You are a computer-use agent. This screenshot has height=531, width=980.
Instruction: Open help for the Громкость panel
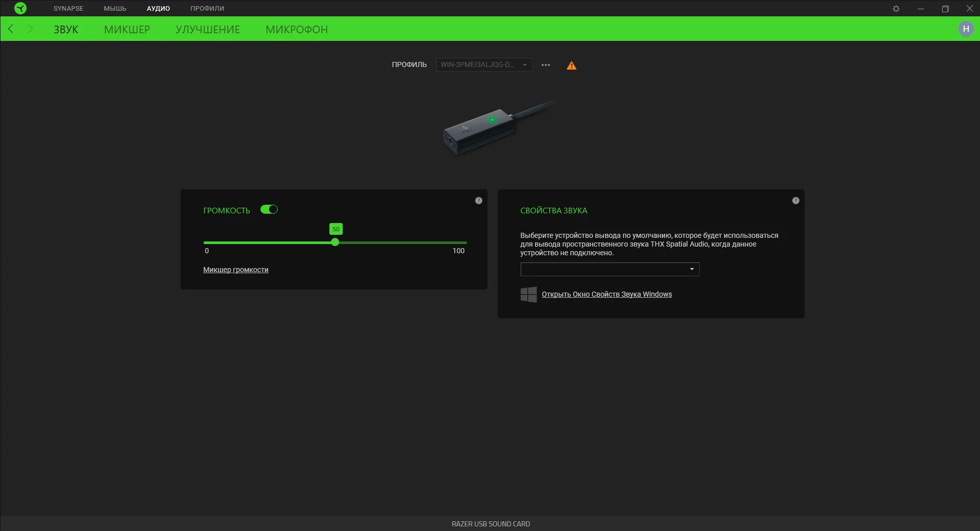click(x=478, y=201)
